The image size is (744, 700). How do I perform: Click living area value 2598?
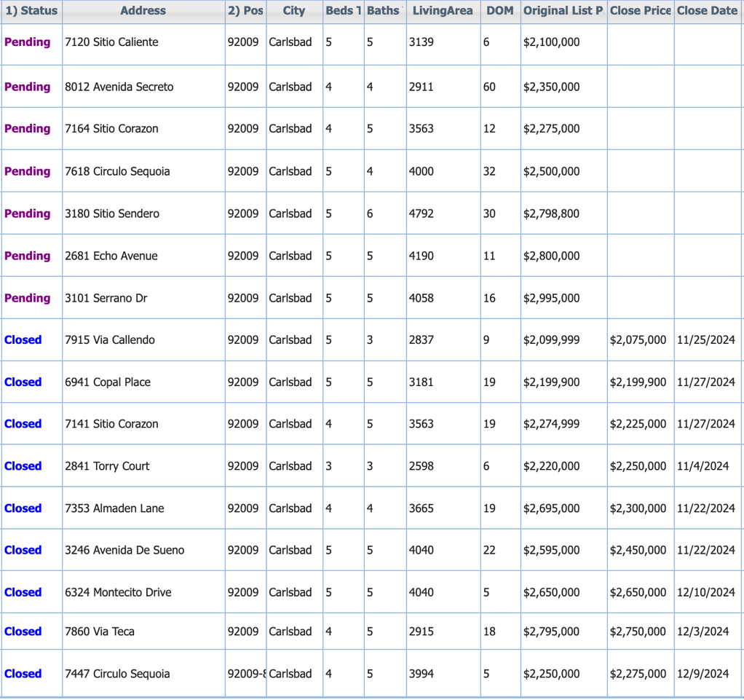tap(422, 466)
